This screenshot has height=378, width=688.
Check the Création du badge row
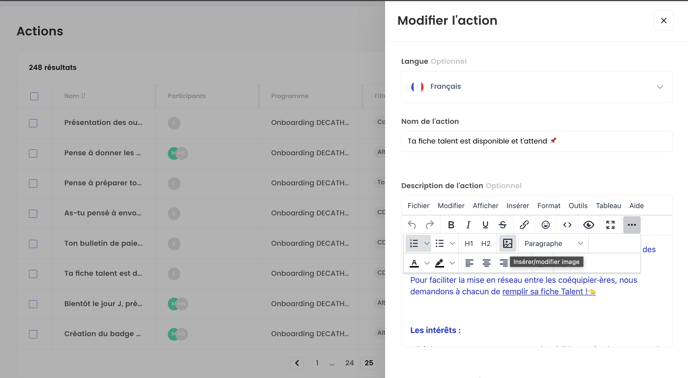33,334
